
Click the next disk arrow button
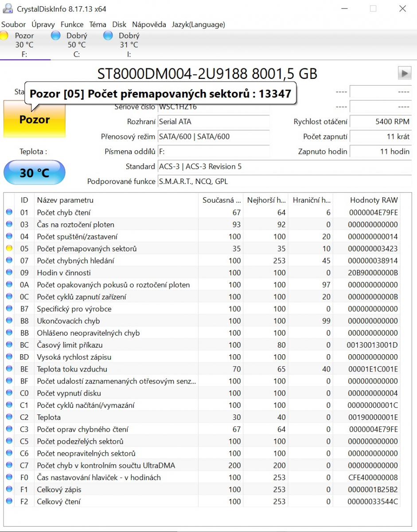[404, 73]
